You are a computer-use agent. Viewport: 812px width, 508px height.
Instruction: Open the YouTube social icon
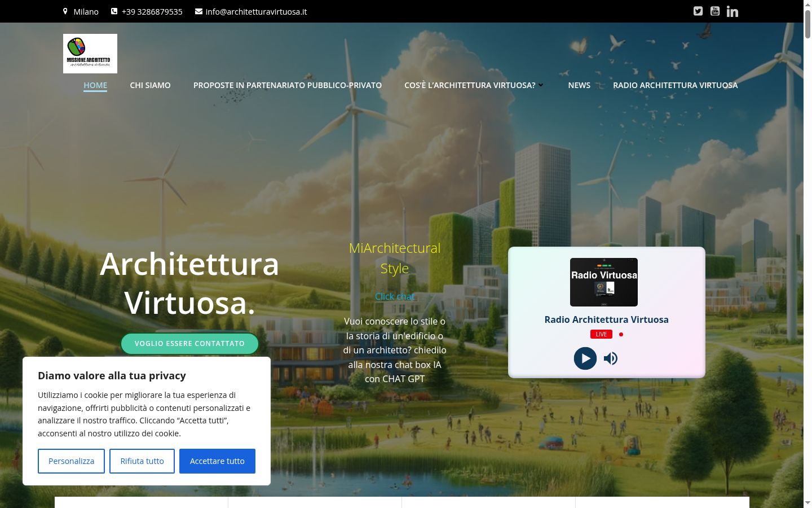click(x=715, y=11)
